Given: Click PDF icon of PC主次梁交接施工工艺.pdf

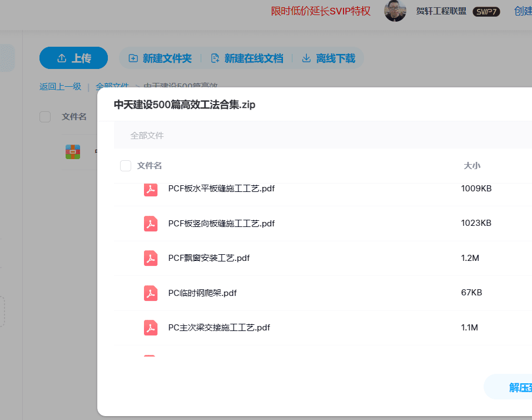Looking at the screenshot, I should pos(151,328).
